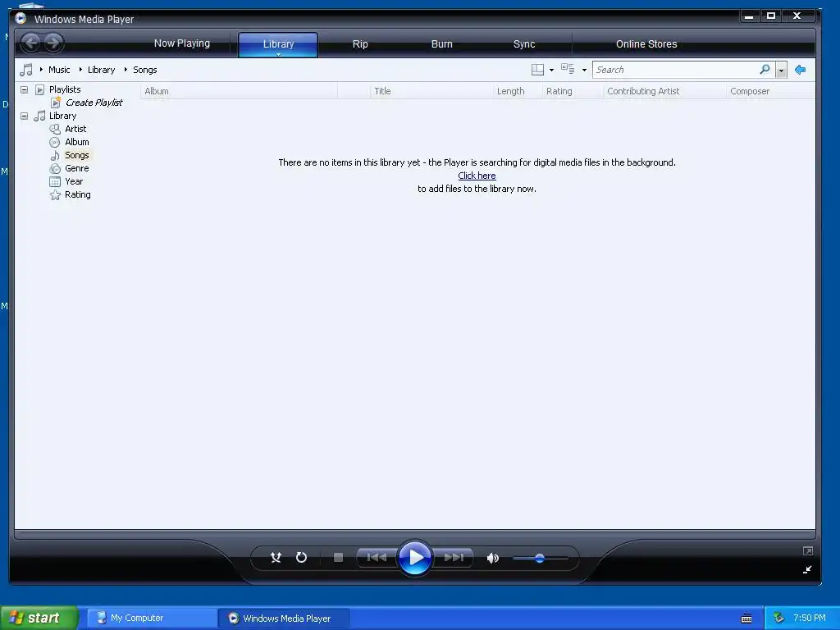840x630 pixels.
Task: Click the blue arrow beside search box
Action: 800,70
